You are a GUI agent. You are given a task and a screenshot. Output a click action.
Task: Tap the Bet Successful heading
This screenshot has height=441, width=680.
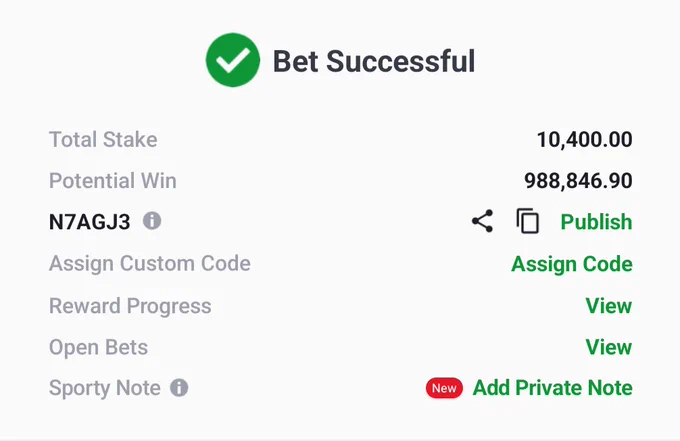click(x=374, y=61)
